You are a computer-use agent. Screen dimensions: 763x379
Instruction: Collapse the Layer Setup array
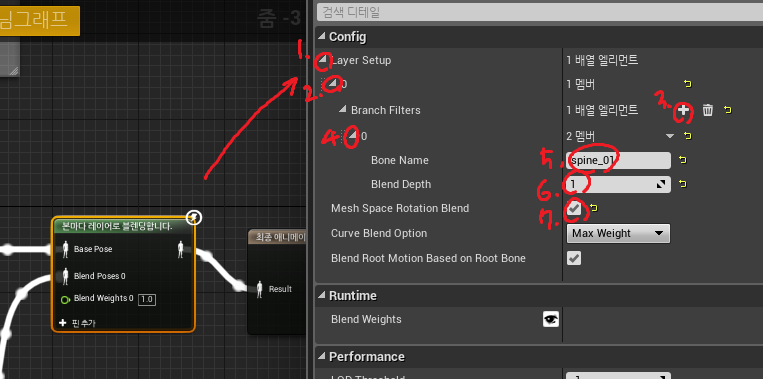point(323,60)
